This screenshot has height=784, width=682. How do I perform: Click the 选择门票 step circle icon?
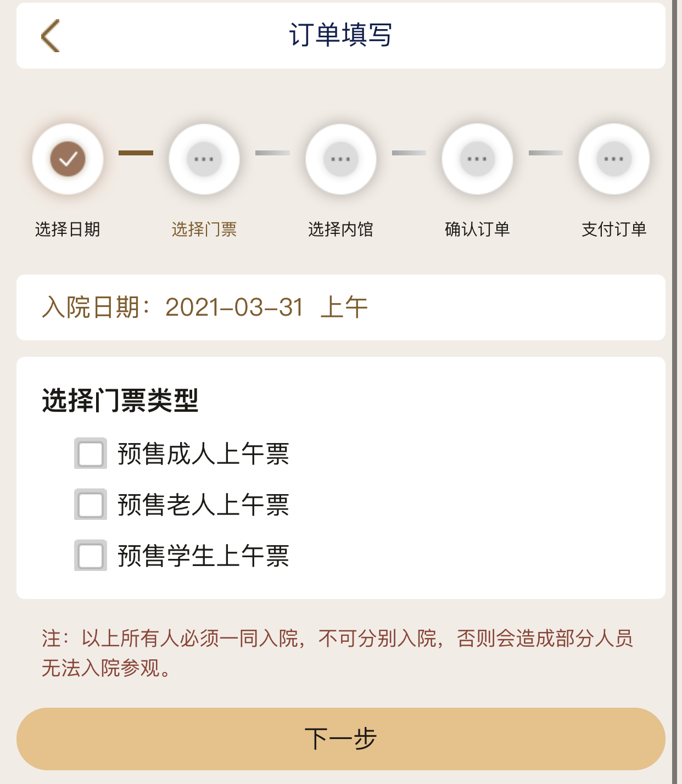click(204, 159)
